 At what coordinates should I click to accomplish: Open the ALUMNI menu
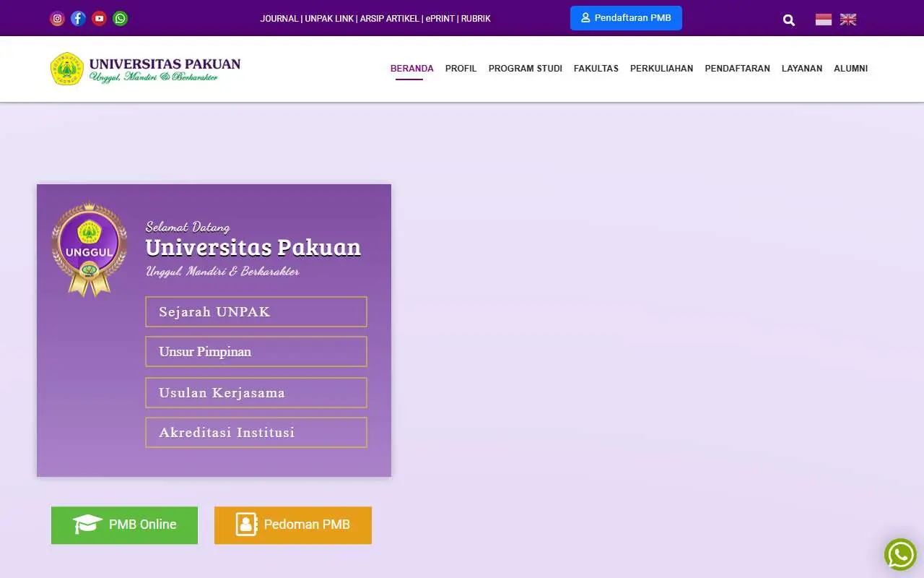pos(851,69)
